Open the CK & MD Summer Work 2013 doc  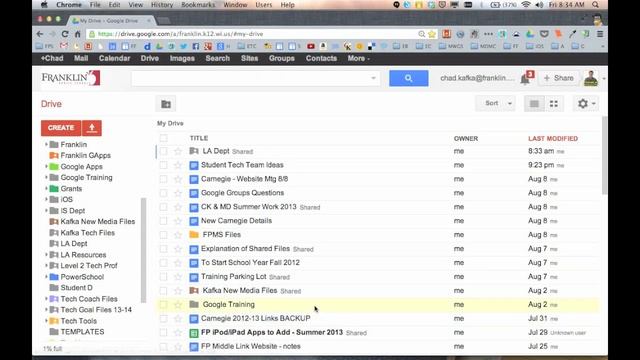[x=249, y=207]
